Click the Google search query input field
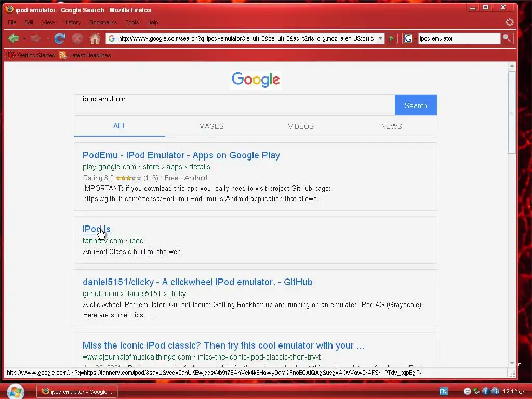 pyautogui.click(x=234, y=105)
